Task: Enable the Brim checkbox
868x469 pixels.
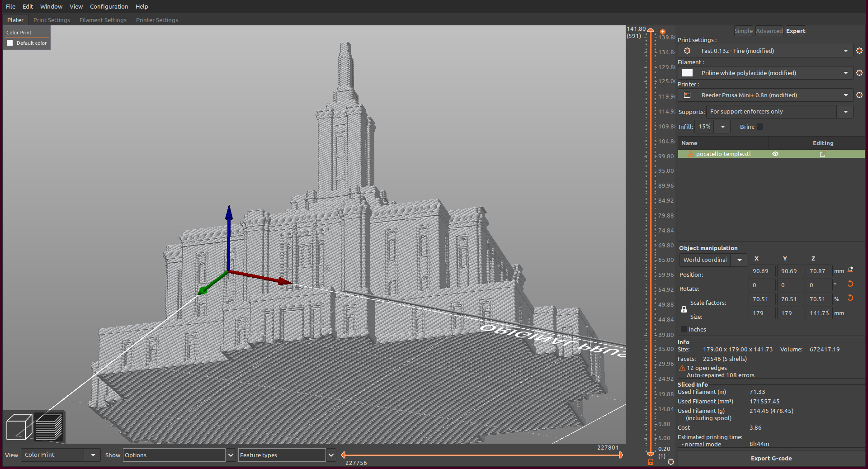Action: (x=760, y=127)
